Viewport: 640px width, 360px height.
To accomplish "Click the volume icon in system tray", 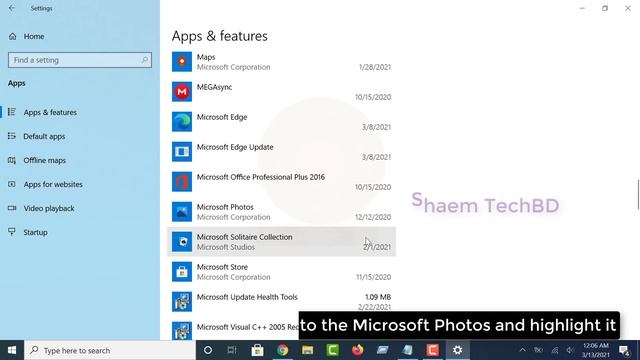I will click(x=570, y=350).
